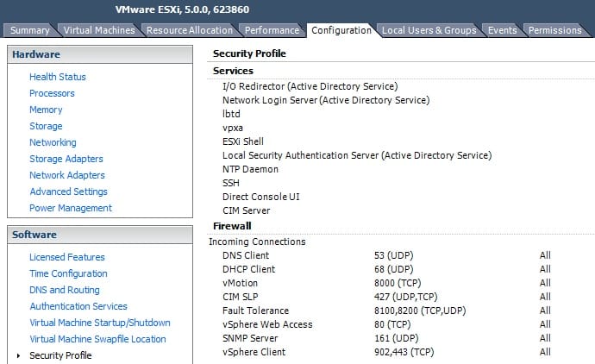Select the vSphere Client firewall rule
The height and width of the screenshot is (364, 595).
(254, 352)
